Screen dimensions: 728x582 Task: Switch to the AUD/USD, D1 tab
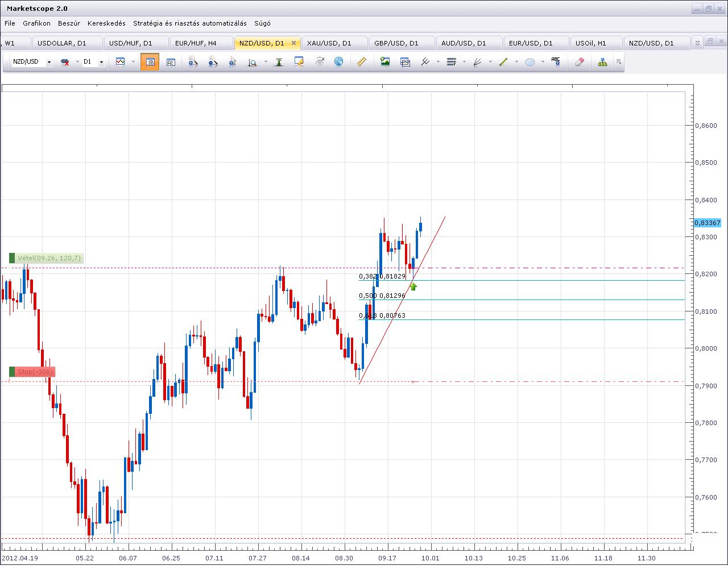coord(468,43)
